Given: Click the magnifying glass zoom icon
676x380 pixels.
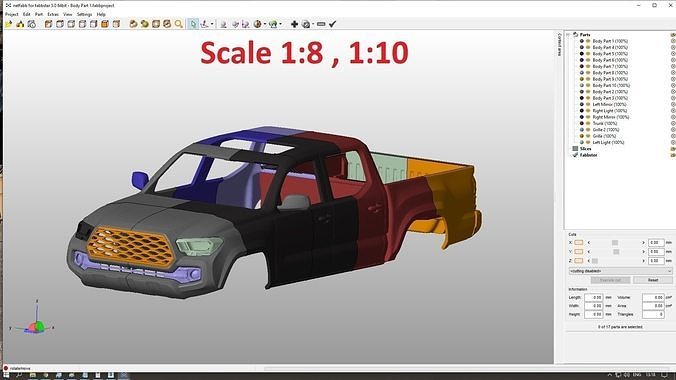Looking at the screenshot, I should click(178, 24).
